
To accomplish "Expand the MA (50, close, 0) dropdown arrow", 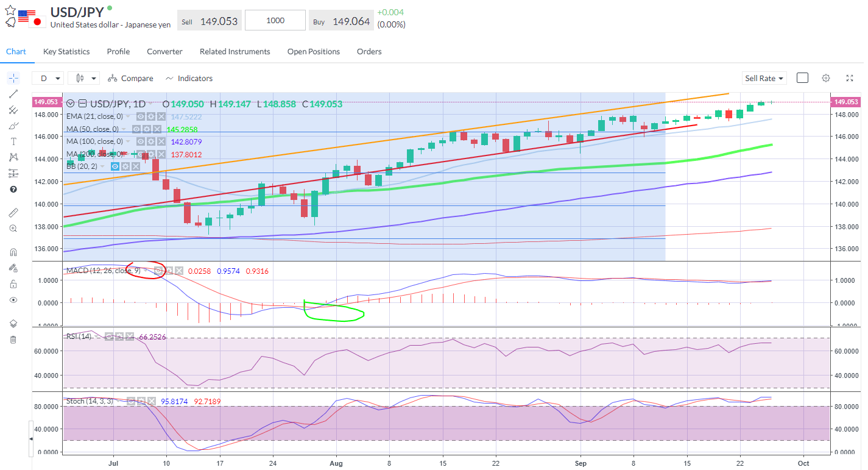I will 124,129.
